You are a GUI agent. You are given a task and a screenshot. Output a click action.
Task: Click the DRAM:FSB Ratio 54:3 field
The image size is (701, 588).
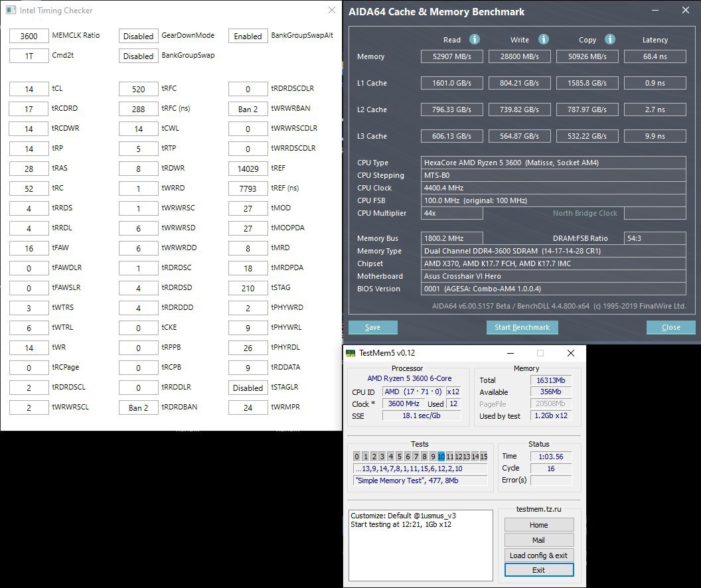[655, 238]
